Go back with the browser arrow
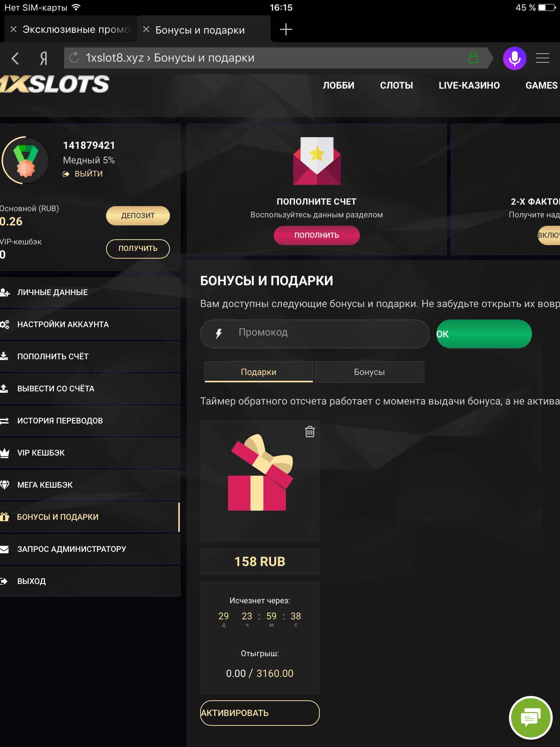Image resolution: width=560 pixels, height=747 pixels. (15, 58)
